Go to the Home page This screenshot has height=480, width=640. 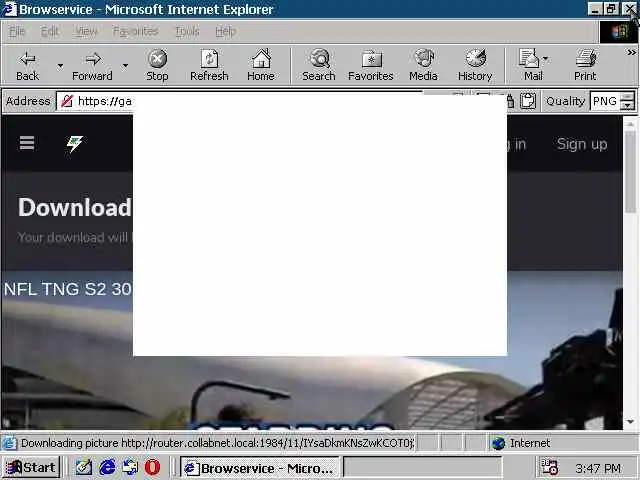[x=261, y=65]
